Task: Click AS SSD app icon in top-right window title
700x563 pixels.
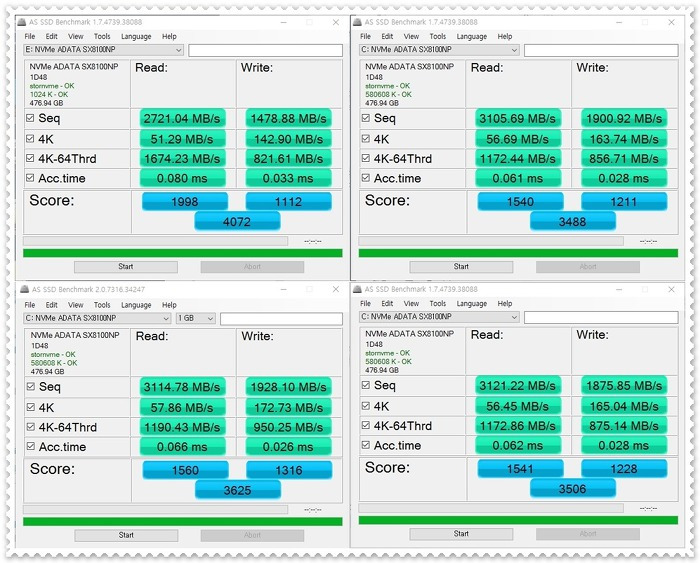Action: click(357, 22)
